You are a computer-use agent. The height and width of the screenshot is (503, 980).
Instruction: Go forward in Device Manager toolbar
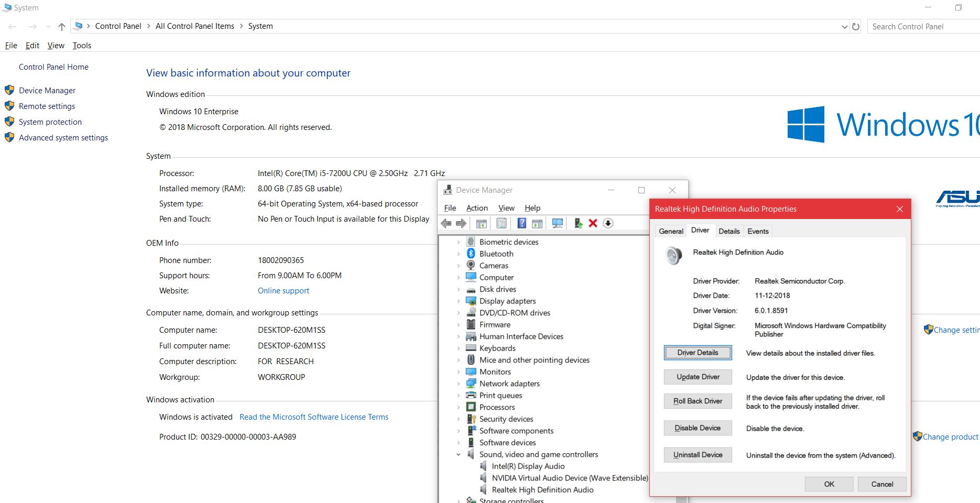461,223
